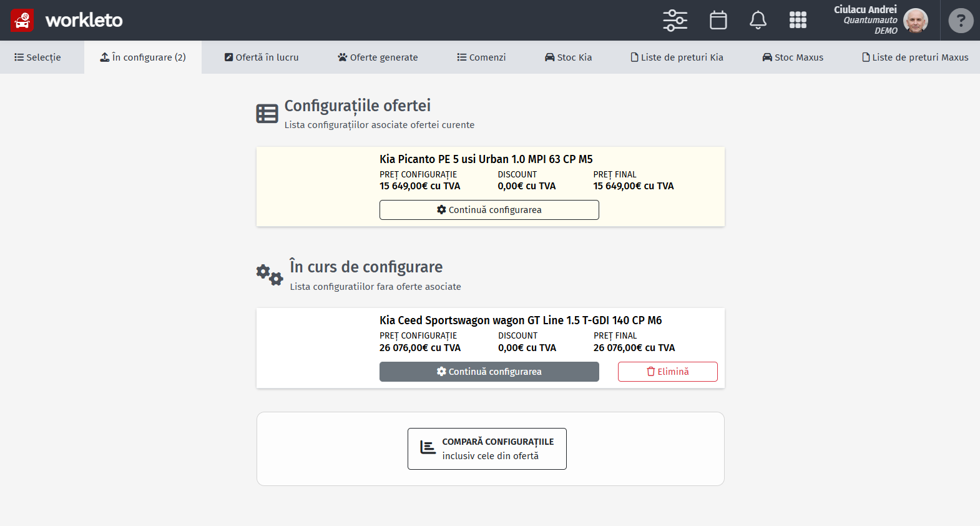Open the Stoc Kia tab
980x526 pixels.
click(568, 57)
